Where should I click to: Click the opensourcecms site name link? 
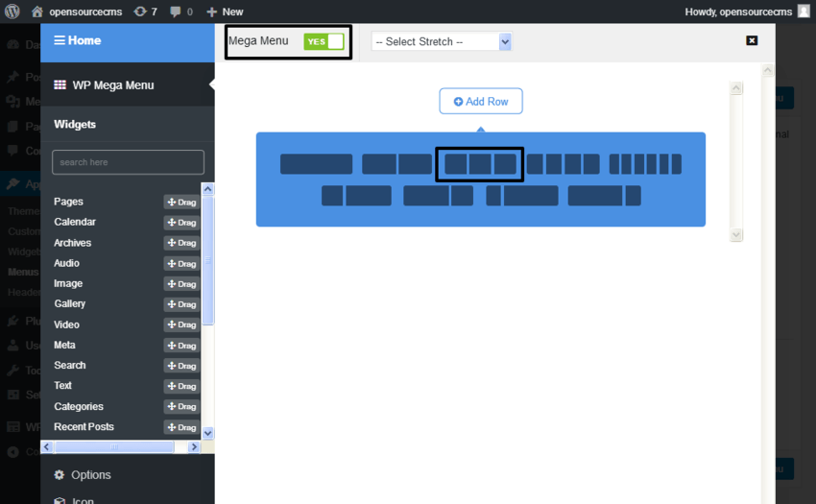pos(85,12)
